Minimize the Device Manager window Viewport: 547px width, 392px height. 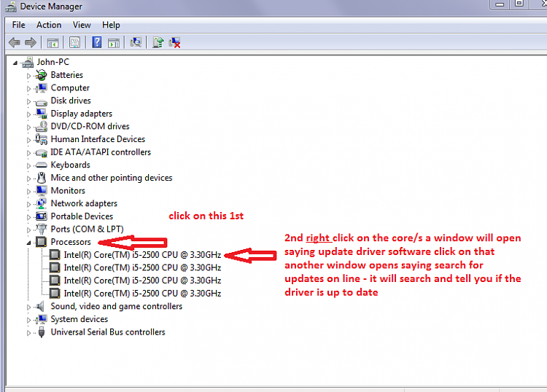pyautogui.click(x=500, y=4)
